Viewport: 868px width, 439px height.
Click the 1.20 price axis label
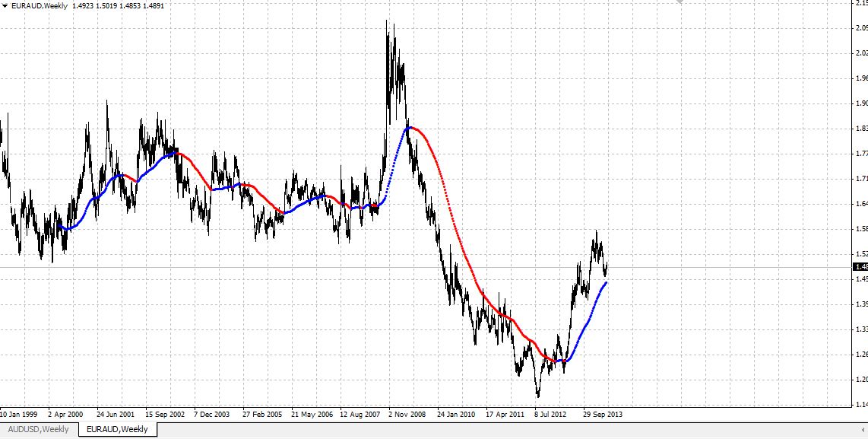(861, 380)
